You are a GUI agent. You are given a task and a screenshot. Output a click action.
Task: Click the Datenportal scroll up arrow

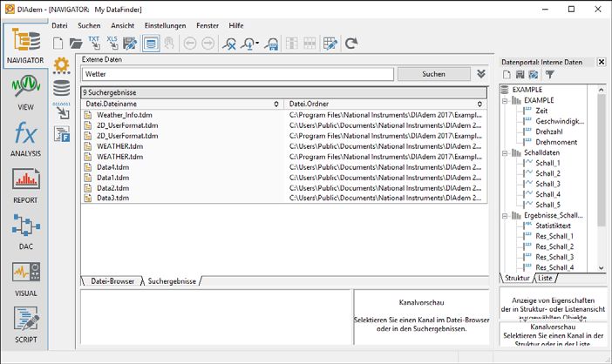click(601, 90)
